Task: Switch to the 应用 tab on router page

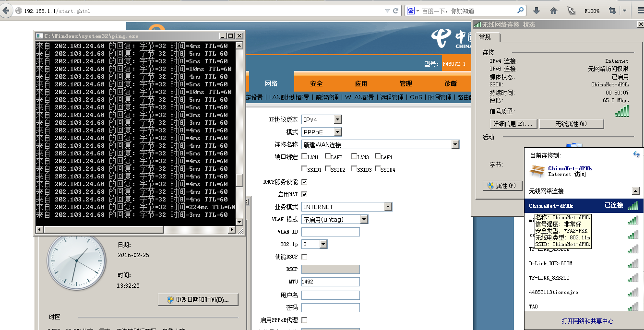Action: pyautogui.click(x=361, y=83)
